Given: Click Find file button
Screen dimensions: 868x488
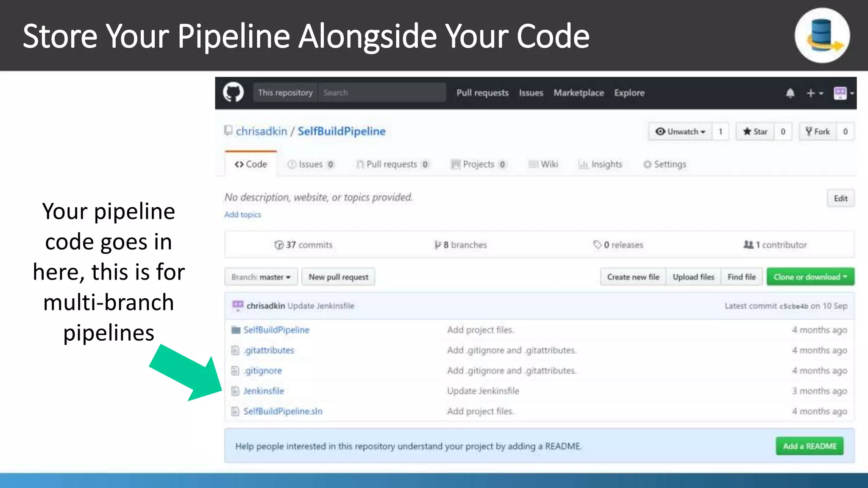Looking at the screenshot, I should pos(742,277).
